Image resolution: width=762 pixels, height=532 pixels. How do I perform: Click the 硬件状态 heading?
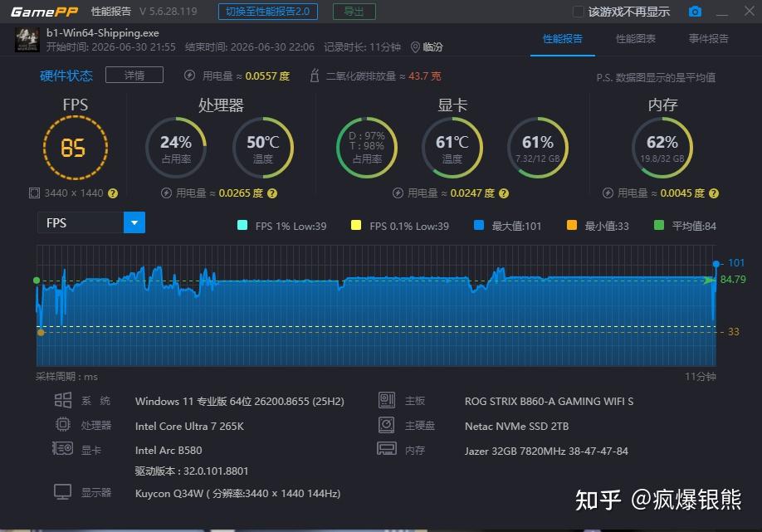click(66, 76)
